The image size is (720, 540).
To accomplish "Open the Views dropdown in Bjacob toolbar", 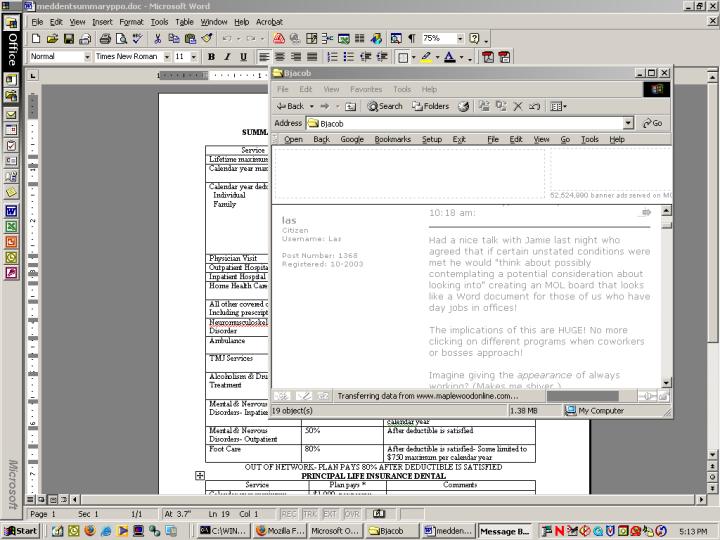I will [x=558, y=107].
